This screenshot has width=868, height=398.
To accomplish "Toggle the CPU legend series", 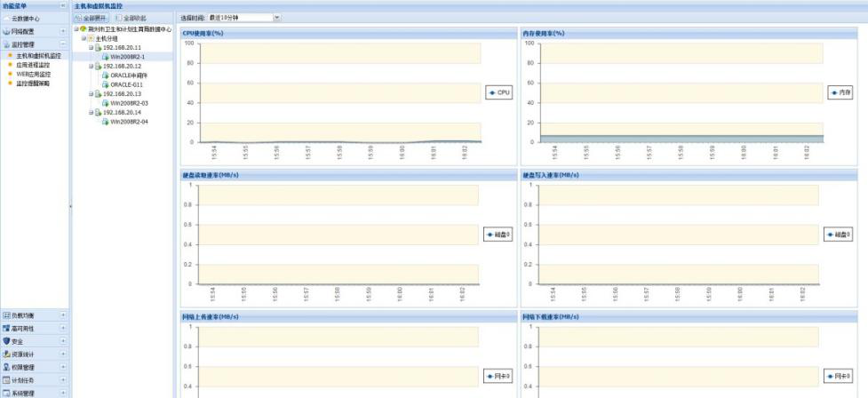I will pyautogui.click(x=498, y=92).
